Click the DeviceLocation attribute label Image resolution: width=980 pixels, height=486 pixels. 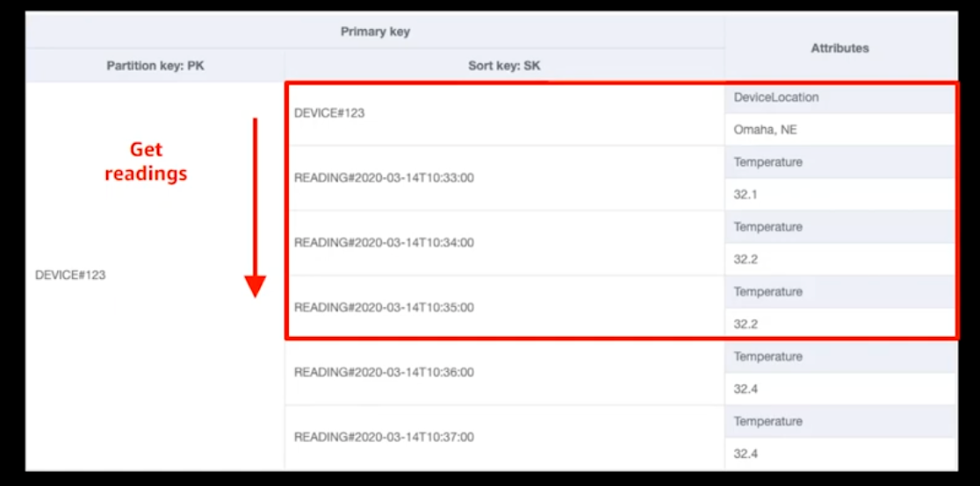coord(776,97)
